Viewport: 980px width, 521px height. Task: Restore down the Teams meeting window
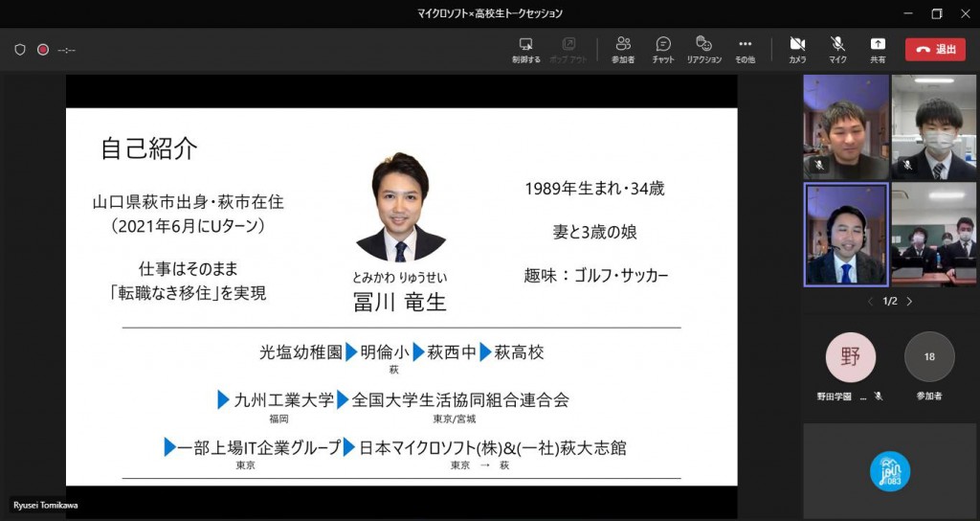pos(936,13)
